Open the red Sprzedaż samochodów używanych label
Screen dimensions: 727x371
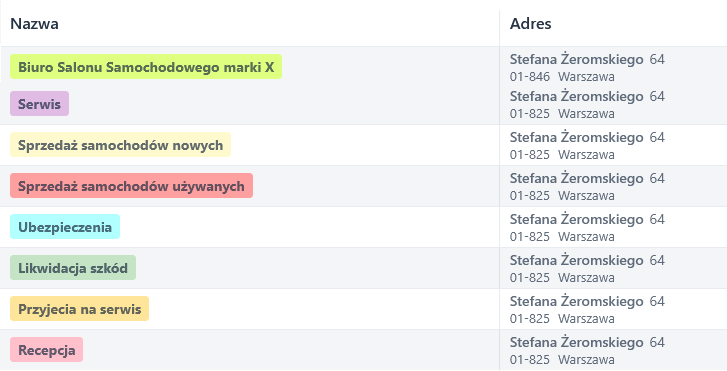pyautogui.click(x=131, y=186)
